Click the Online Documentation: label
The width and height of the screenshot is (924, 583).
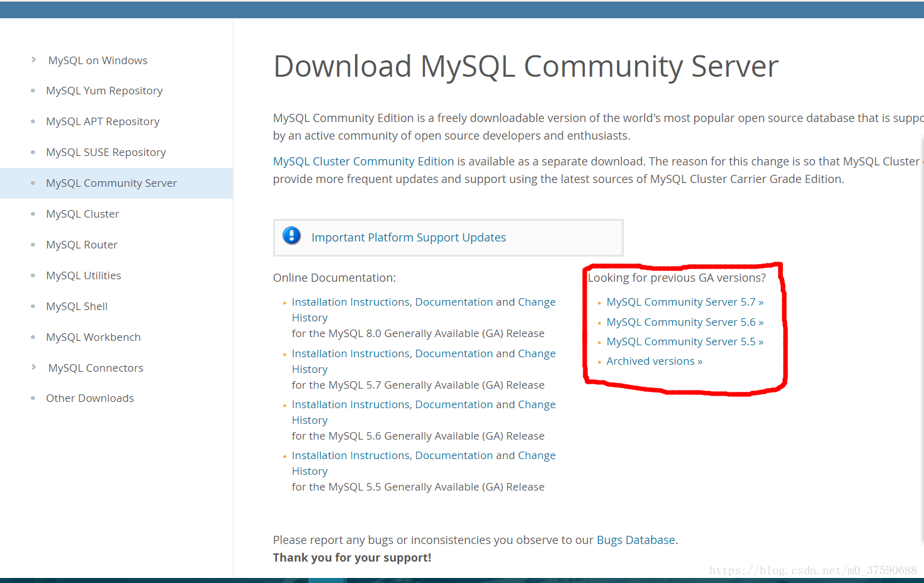pos(334,278)
